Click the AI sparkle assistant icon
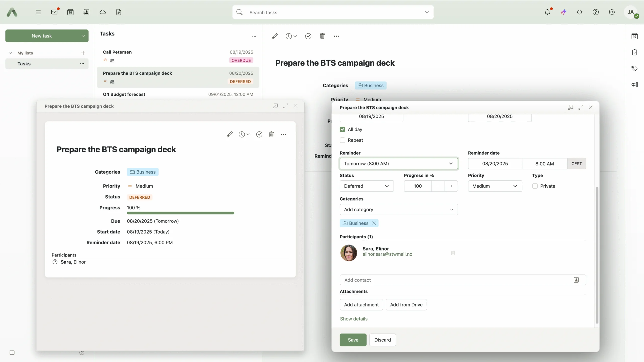 tap(563, 12)
